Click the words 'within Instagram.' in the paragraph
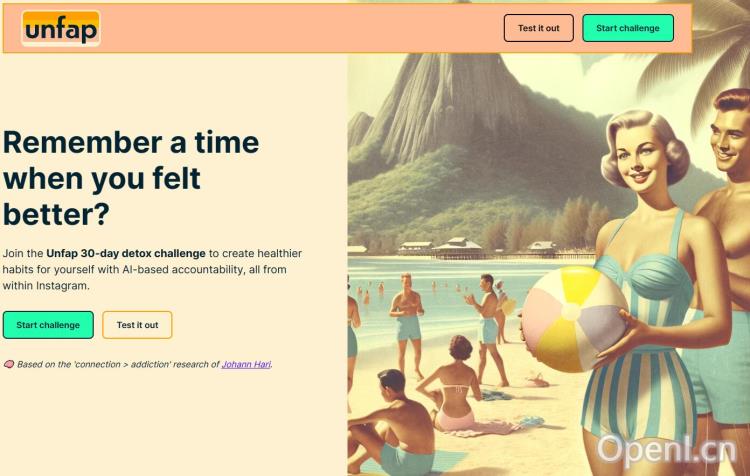Screen dimensions: 750x476 point(46,286)
